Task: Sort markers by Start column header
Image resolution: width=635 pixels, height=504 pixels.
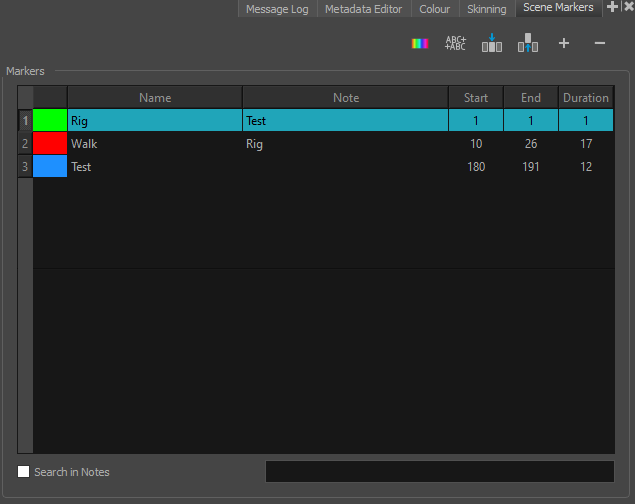Action: pos(476,98)
